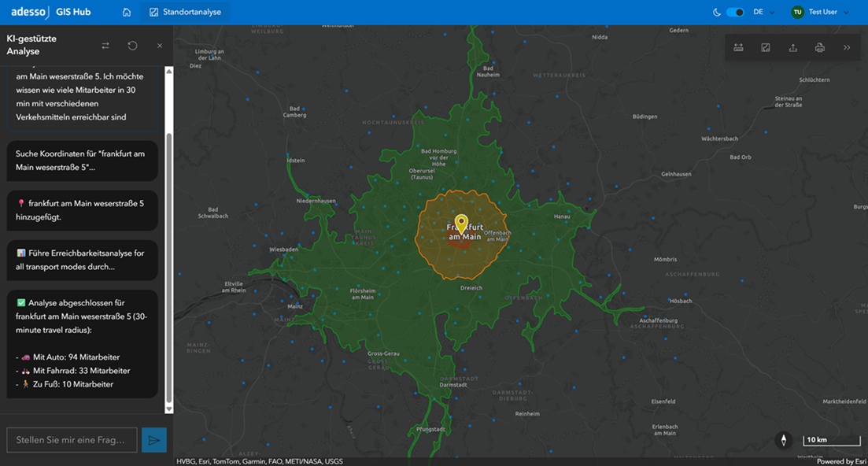868x466 pixels.
Task: Click the chat scrollbar down arrow
Action: click(x=169, y=409)
